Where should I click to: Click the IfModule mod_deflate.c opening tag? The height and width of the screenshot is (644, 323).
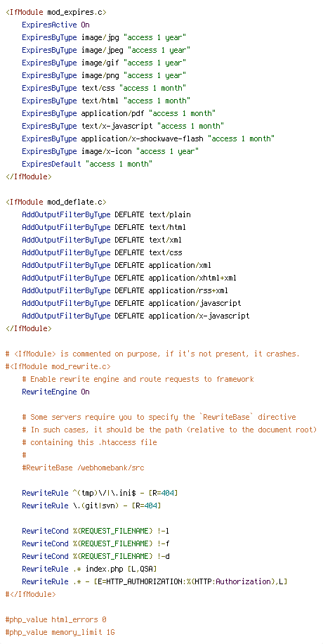click(56, 202)
